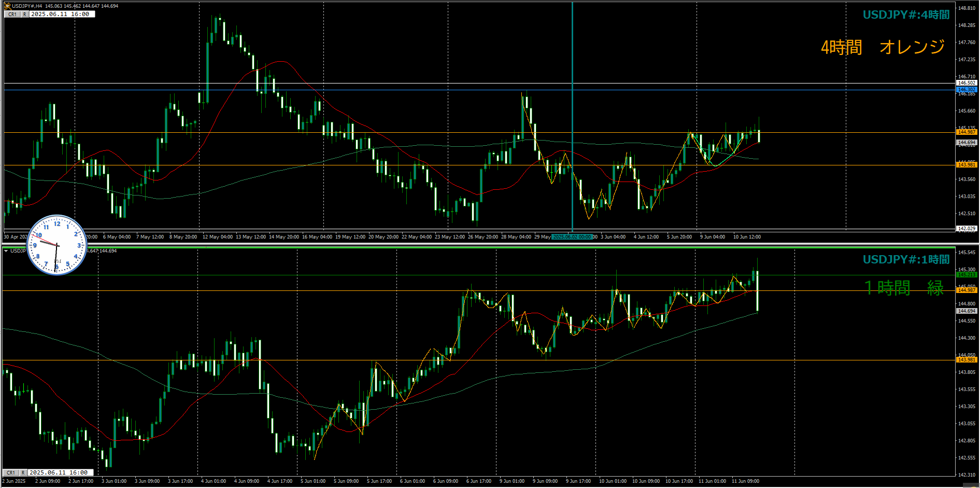Click the CR1 button on the H4 chart
The width and height of the screenshot is (980, 488).
point(12,15)
